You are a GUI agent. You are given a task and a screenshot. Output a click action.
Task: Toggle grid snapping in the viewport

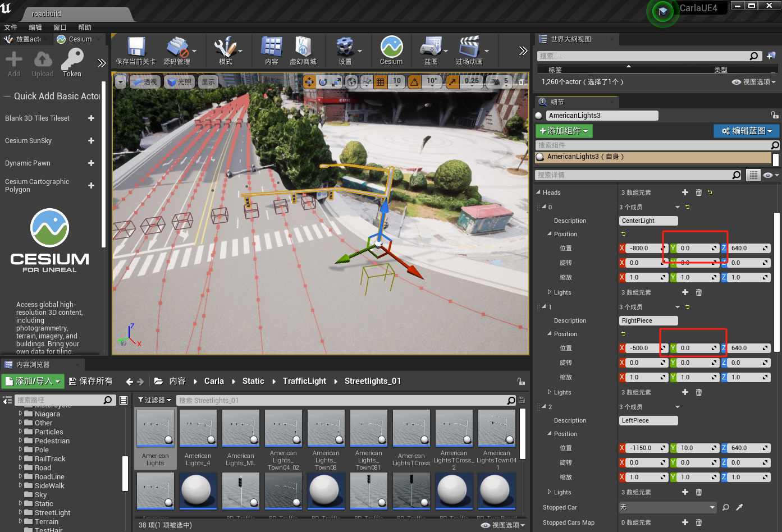pyautogui.click(x=380, y=82)
